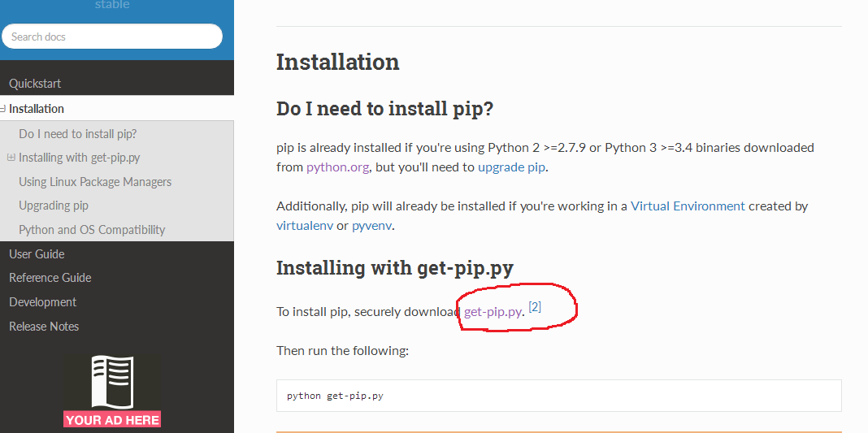Select Using Linux Package Managers entry
868x433 pixels.
[x=94, y=181]
